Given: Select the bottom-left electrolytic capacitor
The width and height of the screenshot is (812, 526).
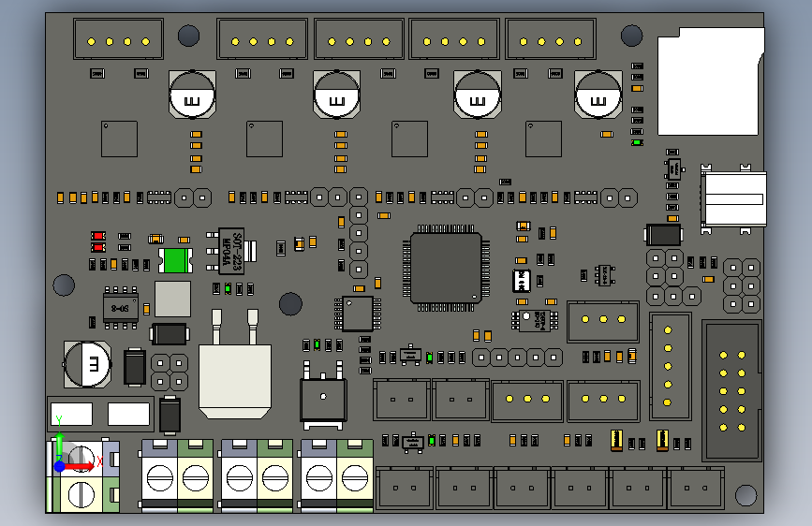Looking at the screenshot, I should pyautogui.click(x=87, y=364).
